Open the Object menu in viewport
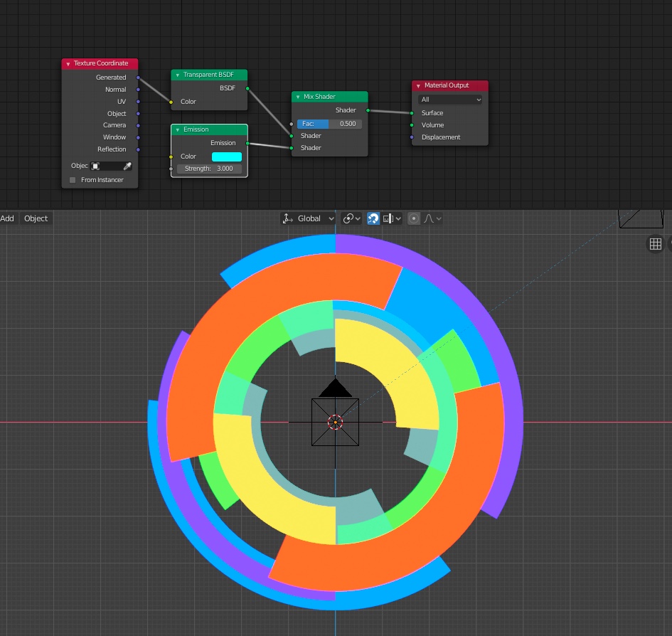Viewport: 672px width, 636px height. [x=36, y=218]
